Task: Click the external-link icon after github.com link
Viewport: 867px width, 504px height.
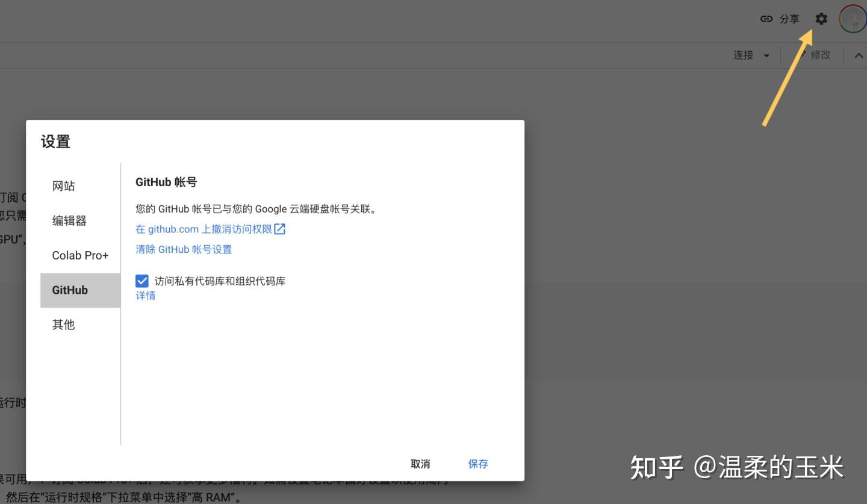Action: click(279, 229)
